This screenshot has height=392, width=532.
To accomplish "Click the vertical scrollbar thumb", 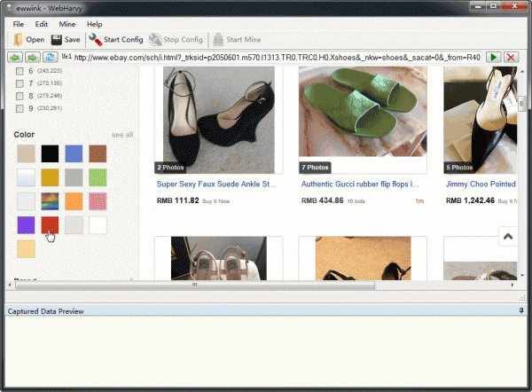I will coord(522,104).
